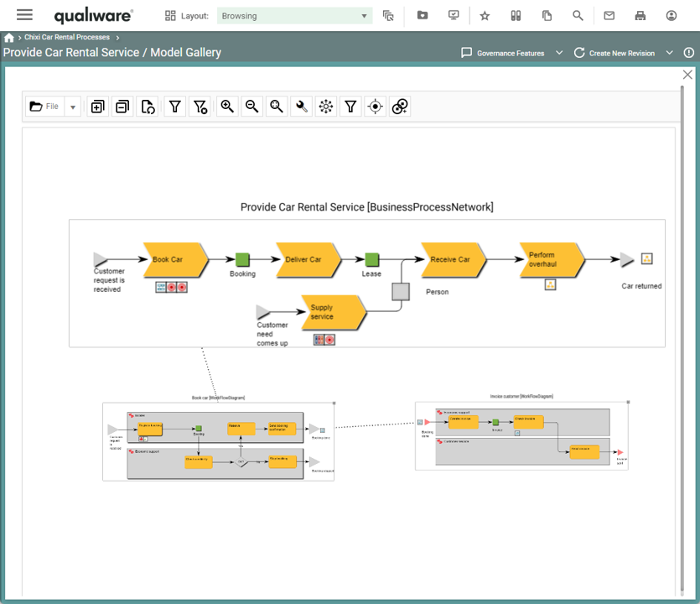Expand the Governance Features chevron

[x=559, y=53]
